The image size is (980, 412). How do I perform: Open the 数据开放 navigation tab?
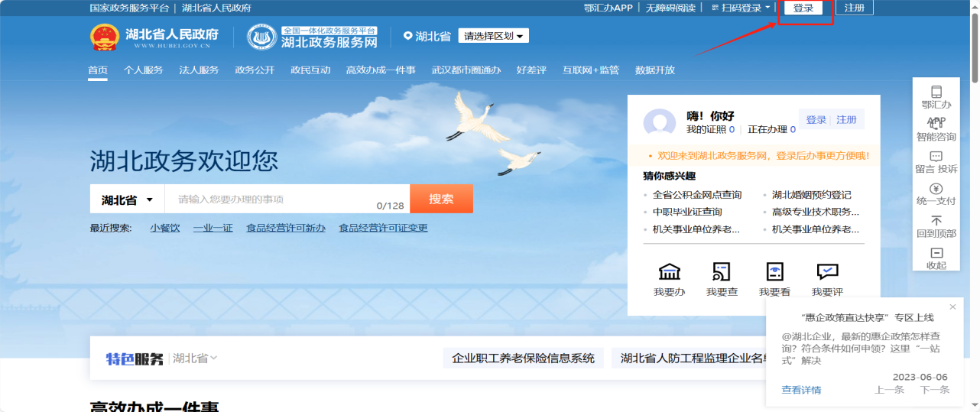pos(655,70)
